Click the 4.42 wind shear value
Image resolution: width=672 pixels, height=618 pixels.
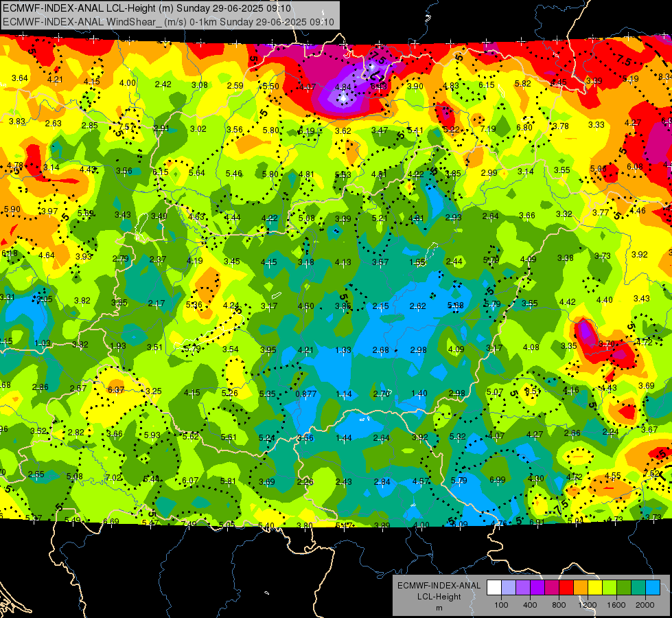(568, 302)
